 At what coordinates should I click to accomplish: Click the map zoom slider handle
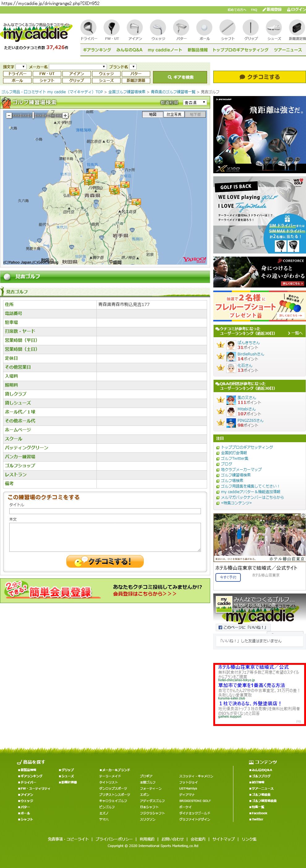coord(33,115)
